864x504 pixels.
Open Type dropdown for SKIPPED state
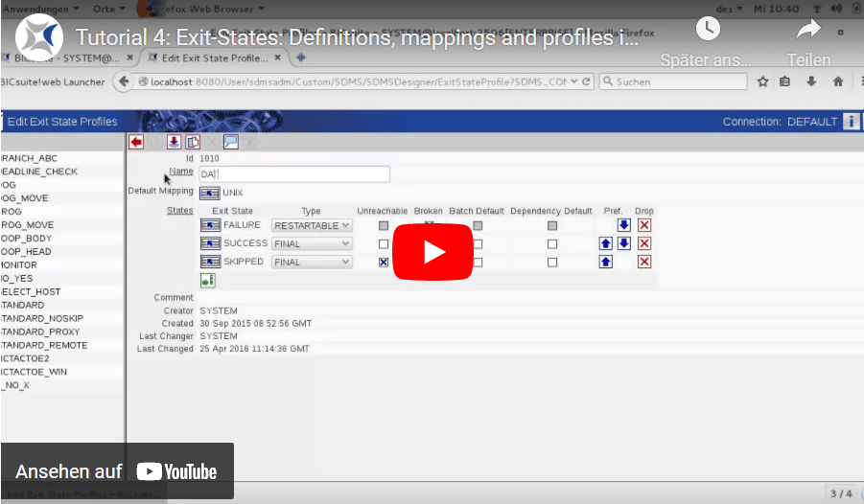pos(312,262)
